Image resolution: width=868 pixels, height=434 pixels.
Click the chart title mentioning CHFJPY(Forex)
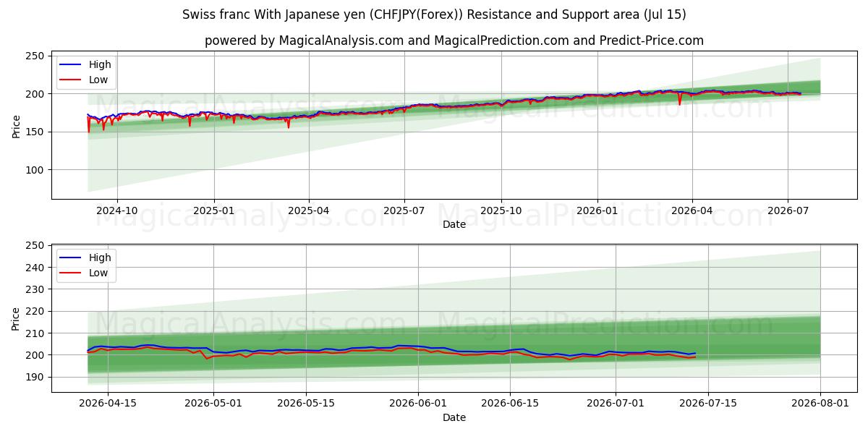(434, 14)
